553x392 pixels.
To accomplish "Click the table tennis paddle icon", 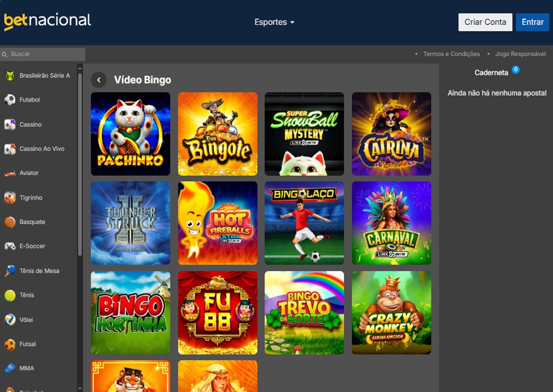I will click(9, 270).
